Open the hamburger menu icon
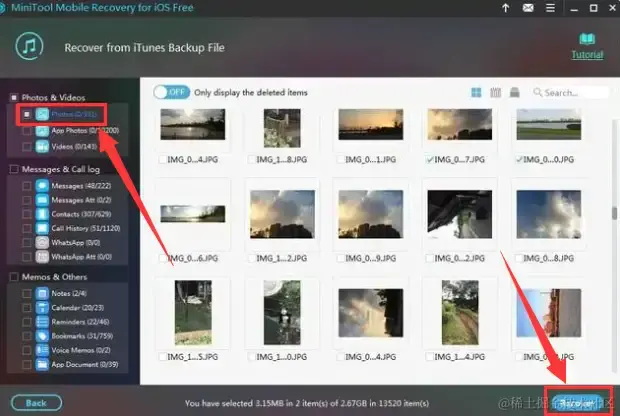The width and height of the screenshot is (620, 416). [x=550, y=8]
